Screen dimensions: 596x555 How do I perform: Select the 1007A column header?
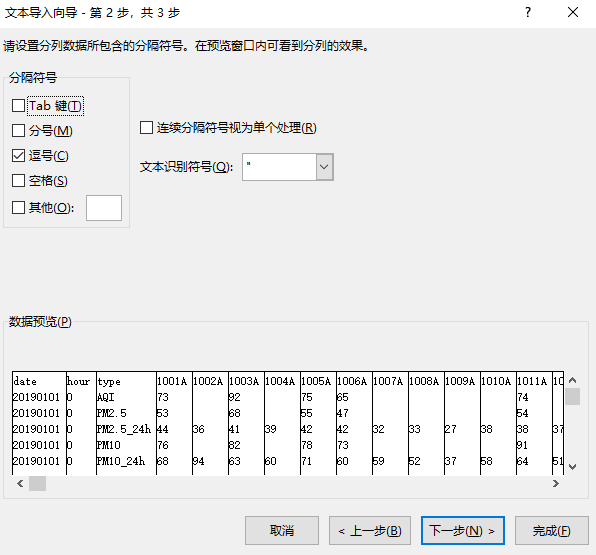point(388,381)
